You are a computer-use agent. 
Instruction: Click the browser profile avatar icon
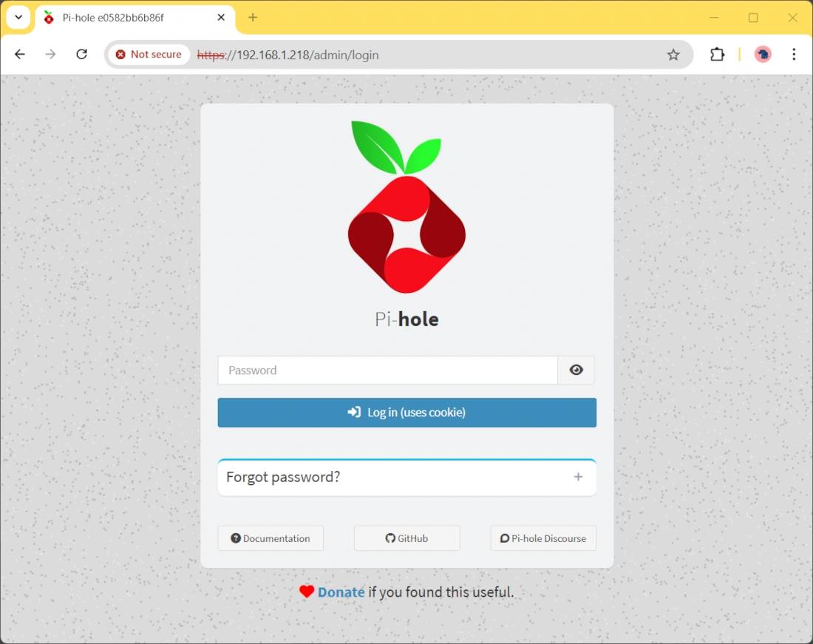coord(762,54)
